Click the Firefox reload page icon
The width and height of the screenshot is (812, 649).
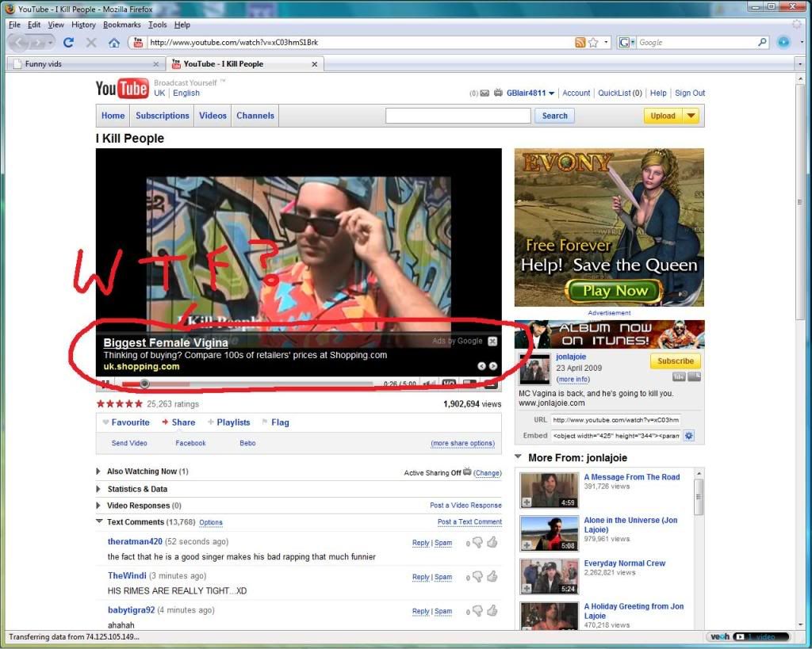coord(68,43)
